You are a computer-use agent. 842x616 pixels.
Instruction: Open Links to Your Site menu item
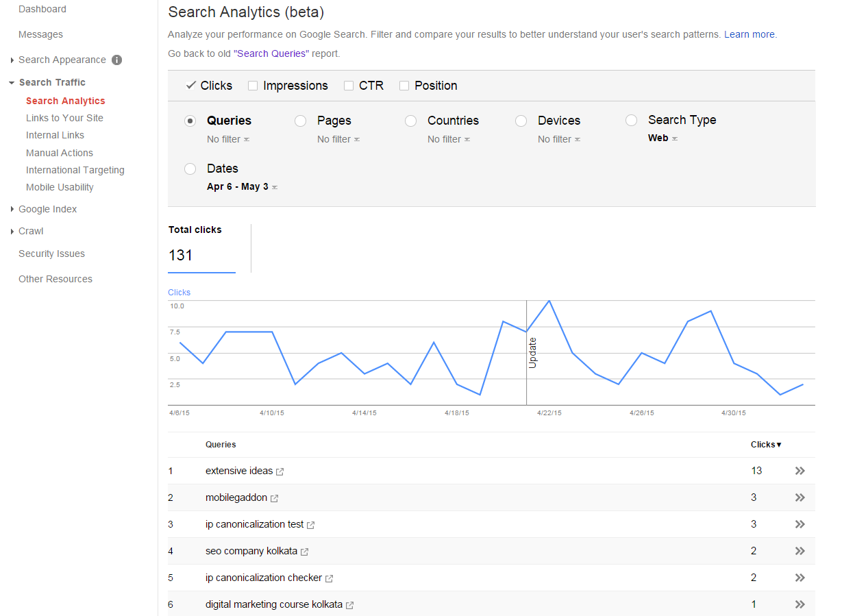point(64,118)
